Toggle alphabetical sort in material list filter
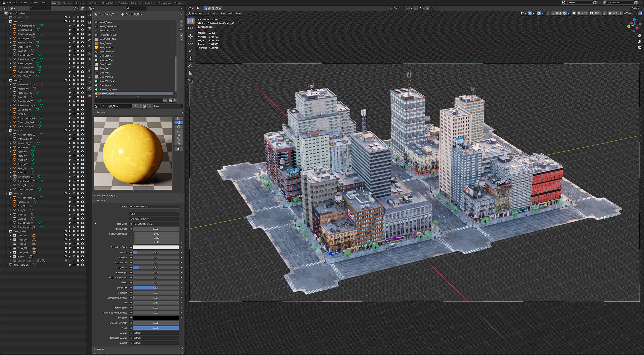This screenshot has height=355, width=644. (x=170, y=100)
